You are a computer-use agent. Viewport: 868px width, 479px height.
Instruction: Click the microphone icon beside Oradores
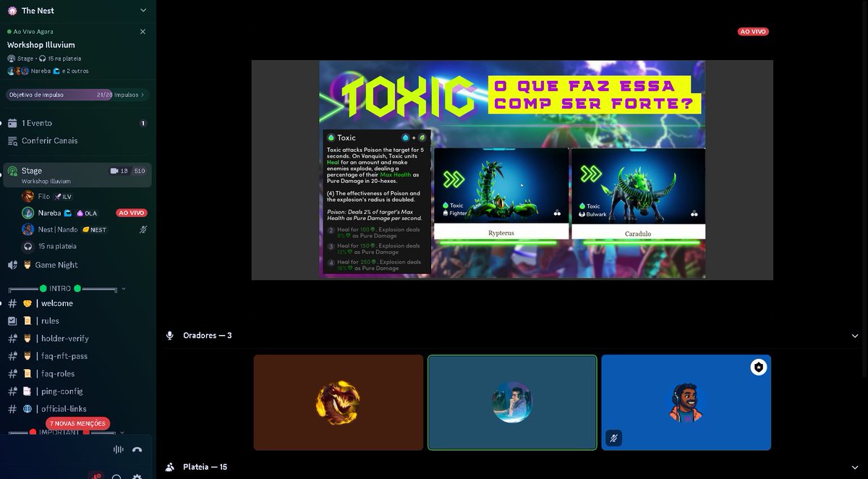(170, 336)
